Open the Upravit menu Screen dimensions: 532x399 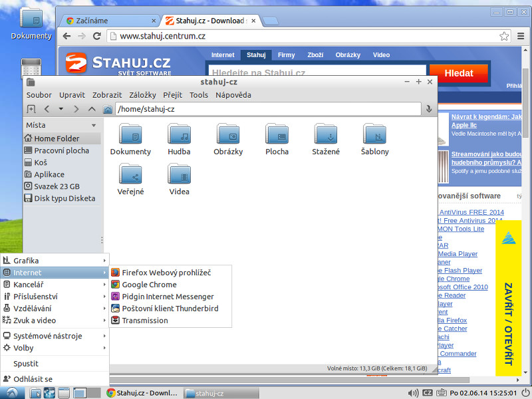(x=72, y=95)
